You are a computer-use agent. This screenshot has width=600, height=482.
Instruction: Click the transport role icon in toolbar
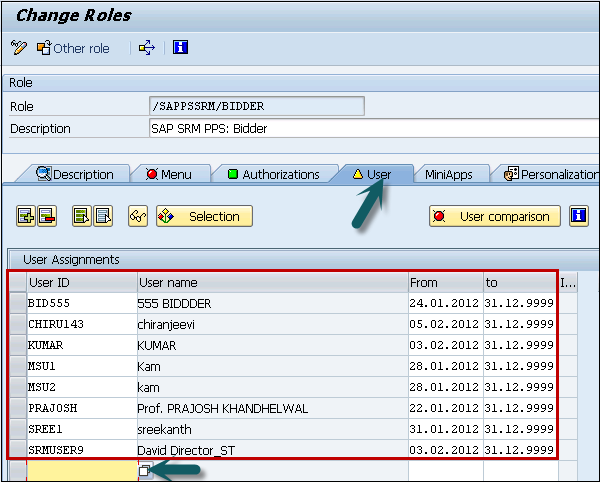pos(147,48)
